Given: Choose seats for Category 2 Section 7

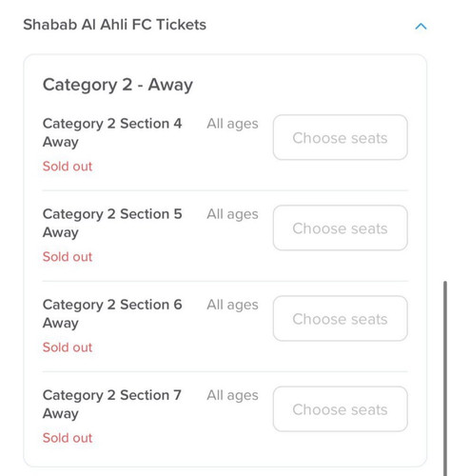Looking at the screenshot, I should click(x=341, y=409).
